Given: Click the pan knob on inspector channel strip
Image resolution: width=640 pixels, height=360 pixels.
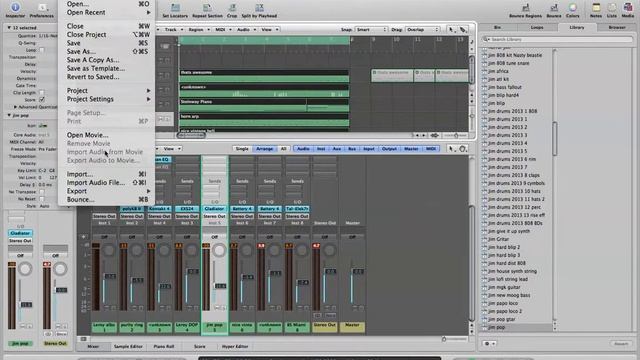Looking at the screenshot, I should point(25,269).
